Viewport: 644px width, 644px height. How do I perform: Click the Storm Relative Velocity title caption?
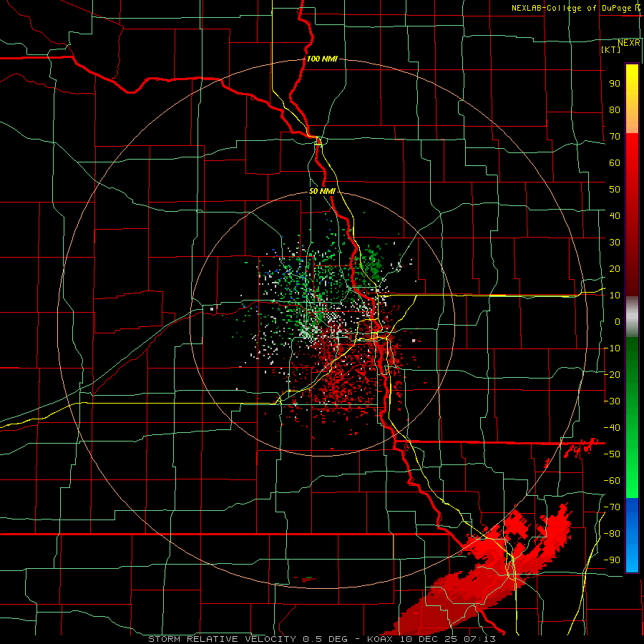point(321,639)
